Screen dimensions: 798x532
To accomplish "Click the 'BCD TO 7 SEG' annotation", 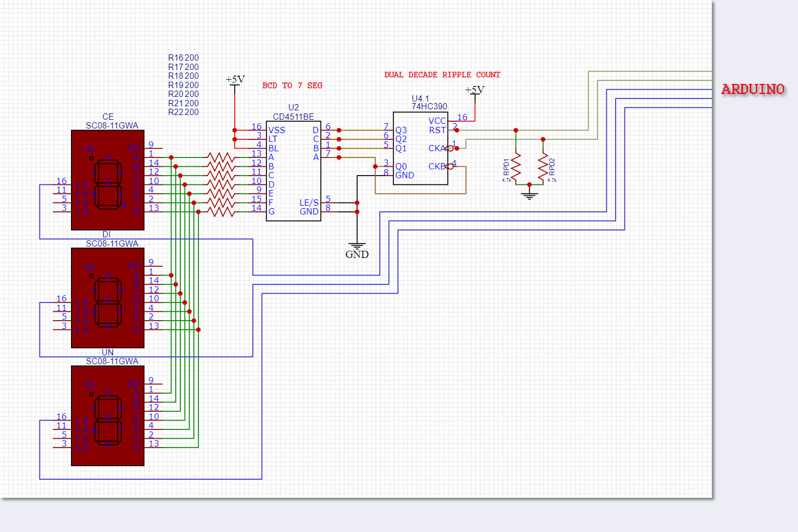I will tap(292, 85).
